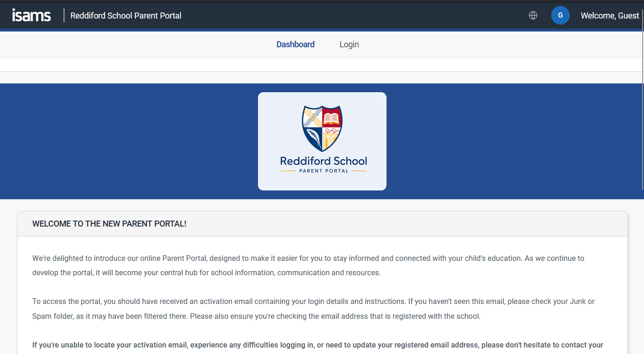Open the globe language selector
This screenshot has height=354, width=644.
(x=533, y=15)
